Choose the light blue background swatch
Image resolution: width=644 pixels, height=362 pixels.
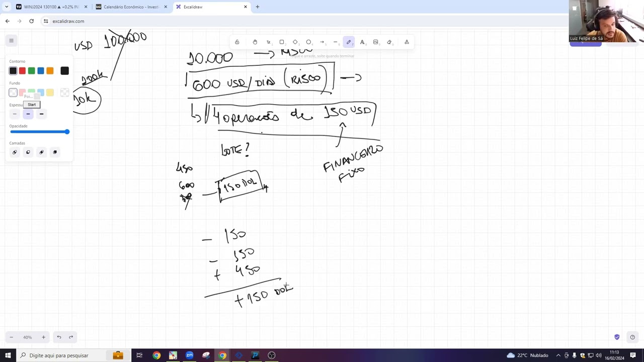click(x=41, y=93)
